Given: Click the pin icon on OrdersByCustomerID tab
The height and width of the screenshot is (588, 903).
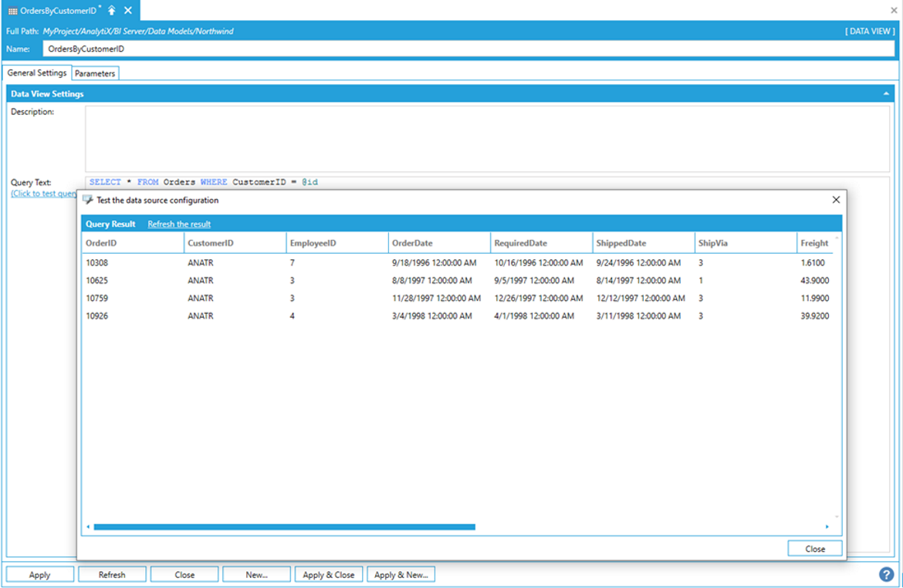Looking at the screenshot, I should point(112,10).
